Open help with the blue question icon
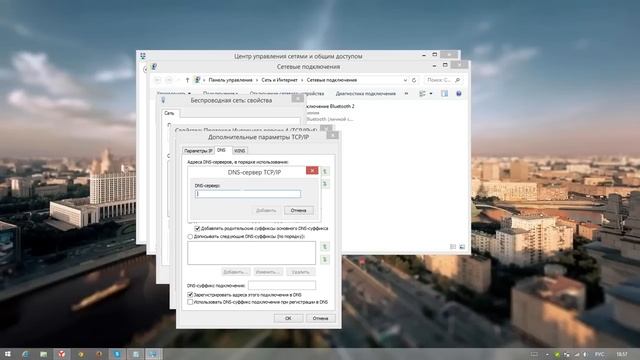Screen dimensions: 640x360 [x=459, y=93]
